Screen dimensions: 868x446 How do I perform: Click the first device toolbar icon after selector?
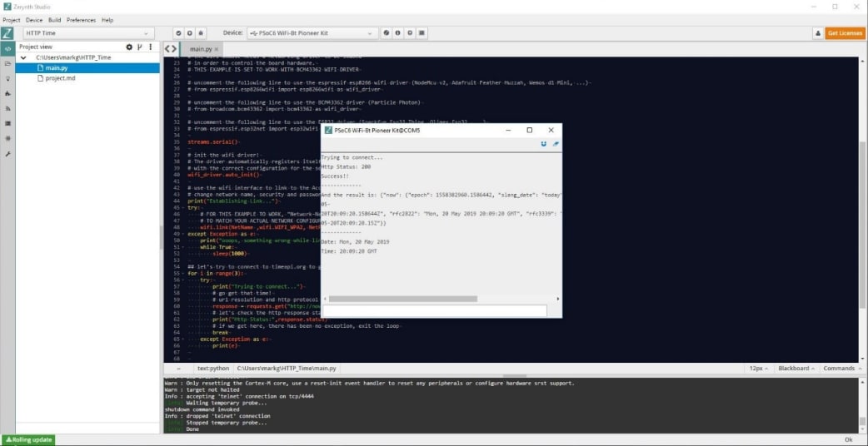click(387, 33)
